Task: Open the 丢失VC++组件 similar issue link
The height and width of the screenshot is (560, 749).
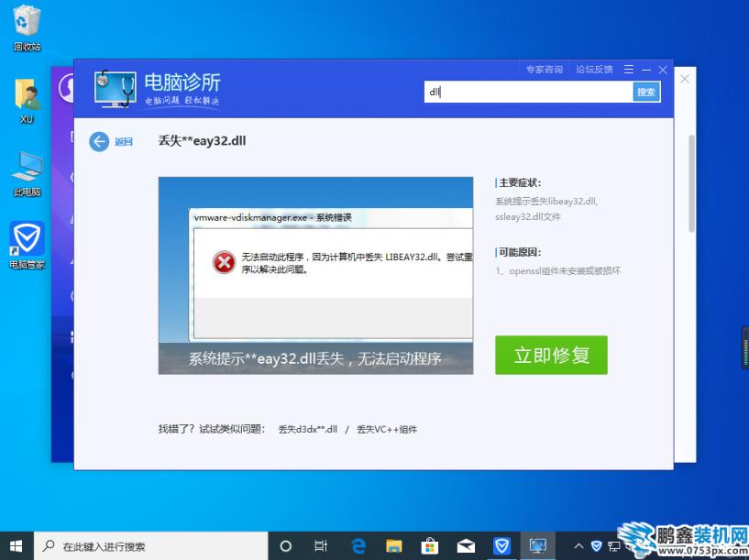Action: pyautogui.click(x=386, y=429)
